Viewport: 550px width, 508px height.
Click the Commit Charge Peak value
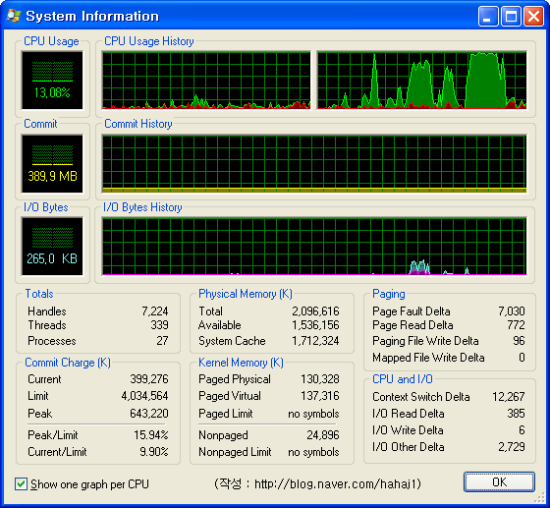pos(149,413)
